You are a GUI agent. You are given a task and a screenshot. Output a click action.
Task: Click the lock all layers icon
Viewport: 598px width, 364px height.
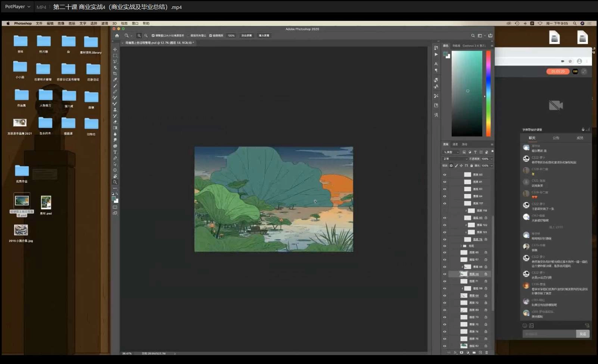[x=471, y=166]
